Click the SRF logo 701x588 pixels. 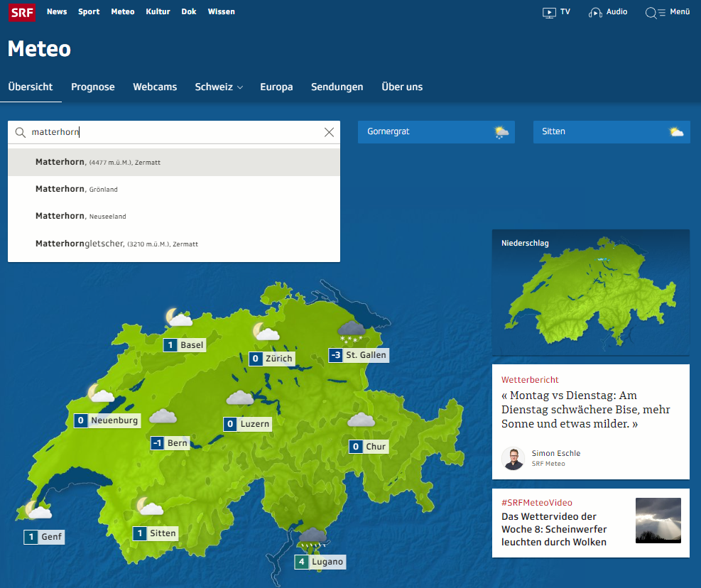22,12
